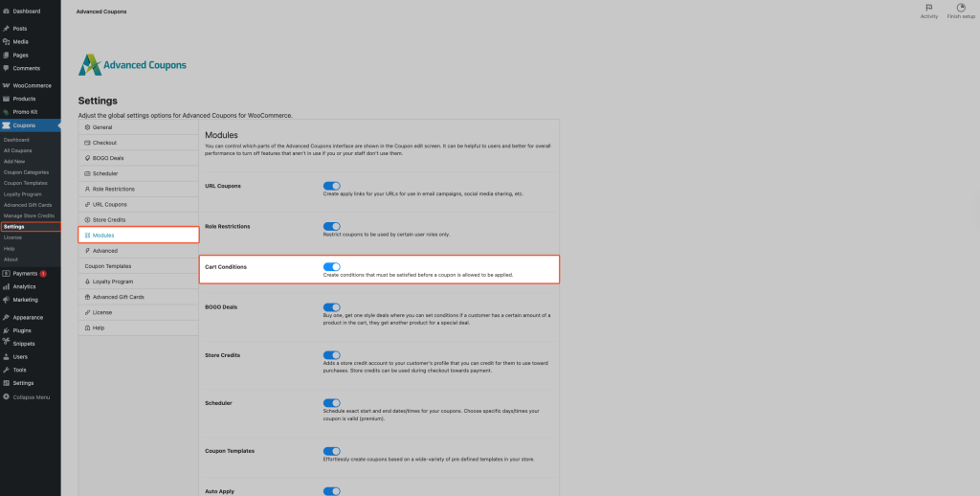The height and width of the screenshot is (496, 980).
Task: Click the Payments notification badge
Action: (x=43, y=273)
